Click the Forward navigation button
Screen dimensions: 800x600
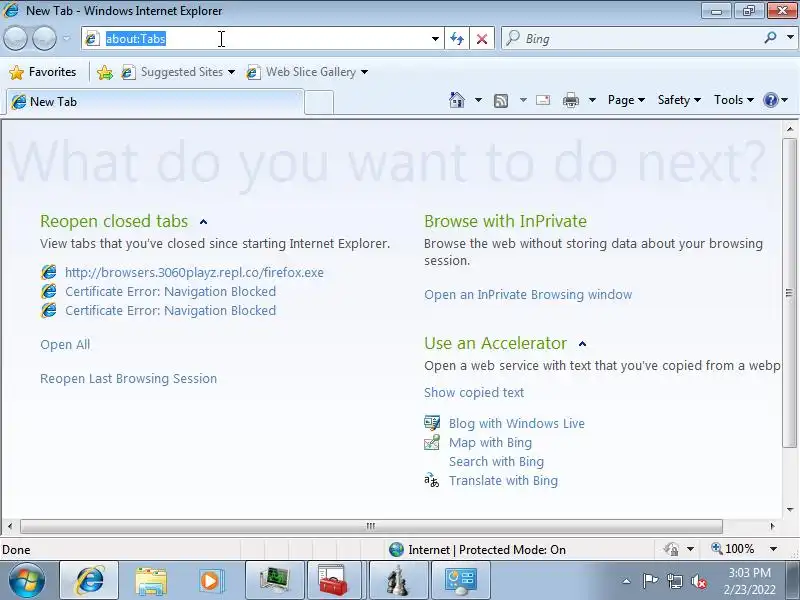(x=44, y=38)
